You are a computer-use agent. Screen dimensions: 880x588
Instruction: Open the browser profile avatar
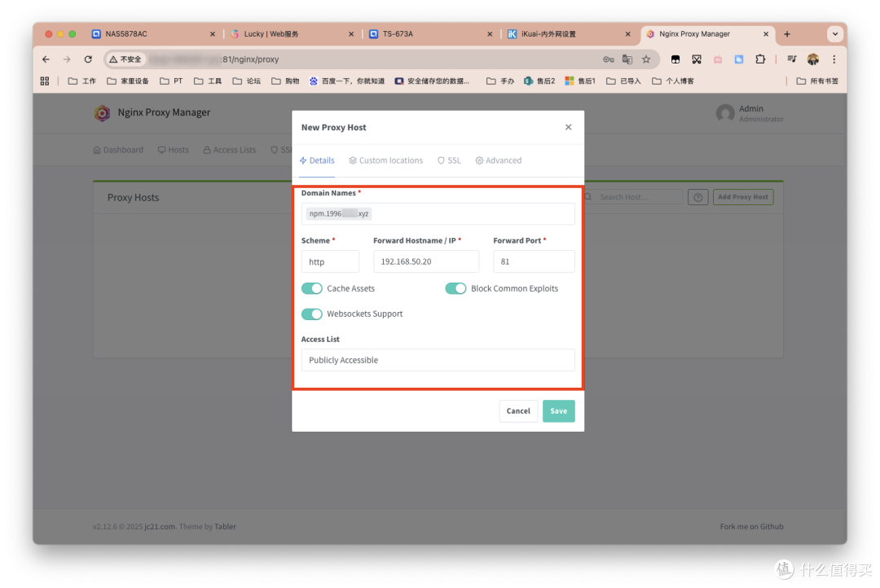pos(812,59)
